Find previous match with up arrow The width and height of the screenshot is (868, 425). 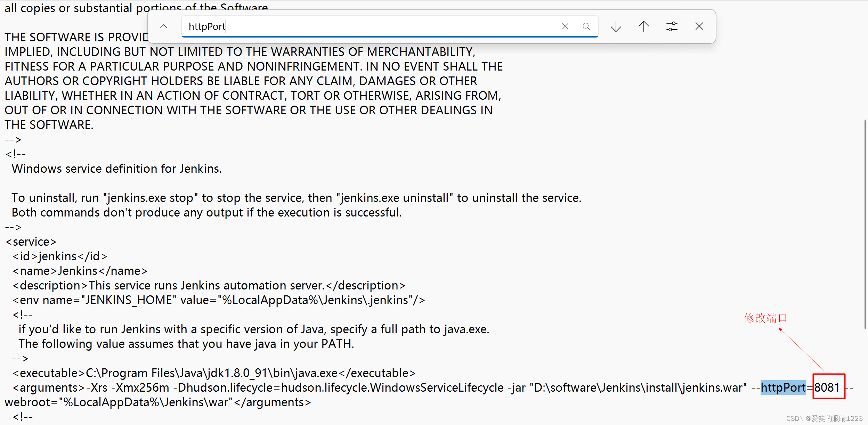click(644, 26)
